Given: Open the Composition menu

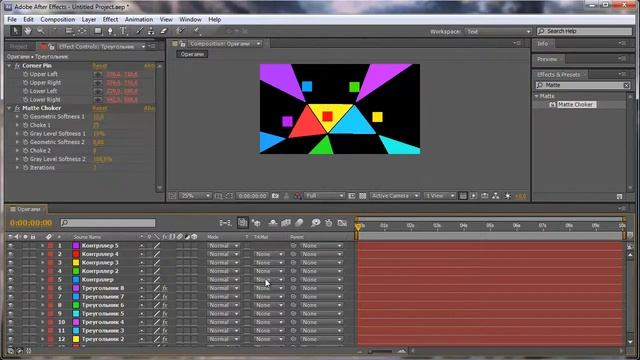Looking at the screenshot, I should tap(58, 20).
